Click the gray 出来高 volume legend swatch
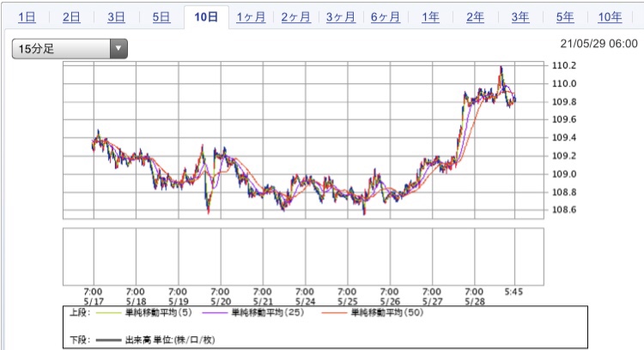 [108, 341]
